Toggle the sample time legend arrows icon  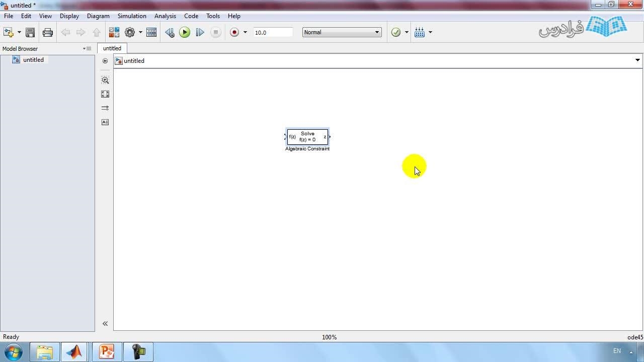(105, 108)
